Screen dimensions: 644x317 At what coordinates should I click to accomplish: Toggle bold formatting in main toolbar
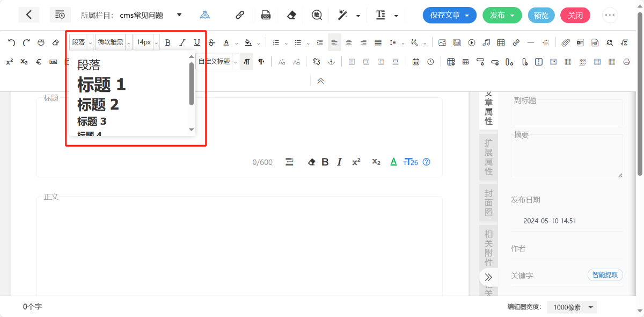tap(168, 42)
